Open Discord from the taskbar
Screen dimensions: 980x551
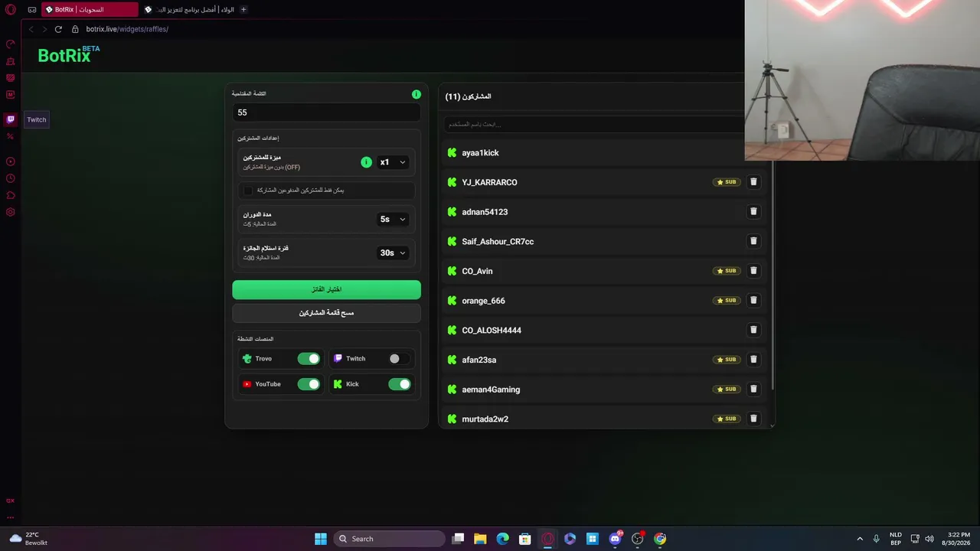[x=615, y=539]
